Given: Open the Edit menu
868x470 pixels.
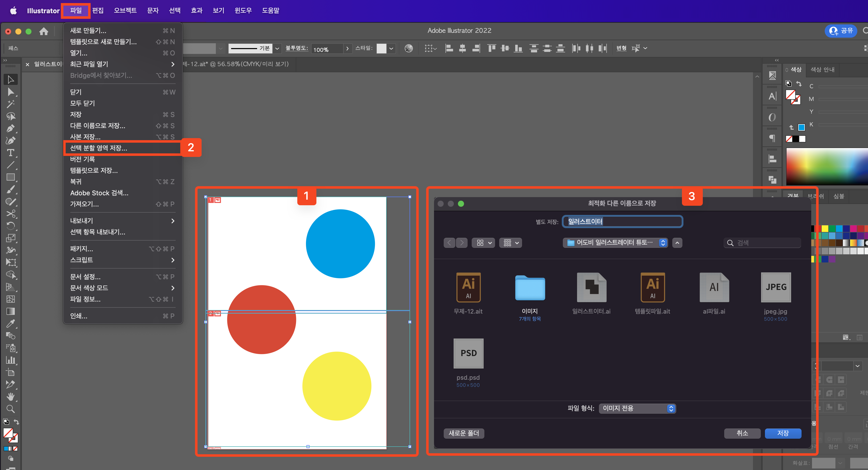Looking at the screenshot, I should pos(98,10).
